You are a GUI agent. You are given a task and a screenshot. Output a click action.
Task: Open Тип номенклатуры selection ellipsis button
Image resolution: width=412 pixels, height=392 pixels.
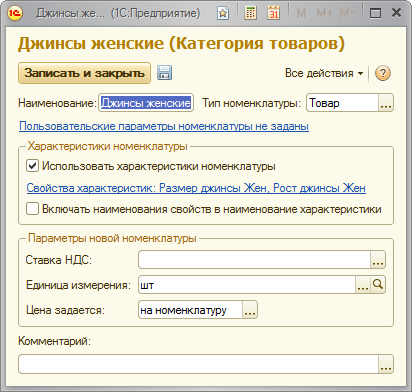point(386,103)
